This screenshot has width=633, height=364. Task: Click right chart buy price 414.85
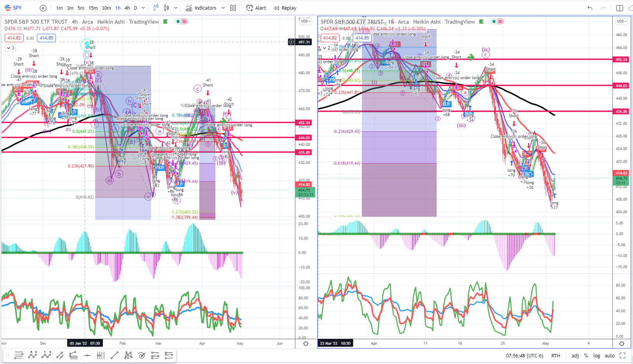(362, 38)
